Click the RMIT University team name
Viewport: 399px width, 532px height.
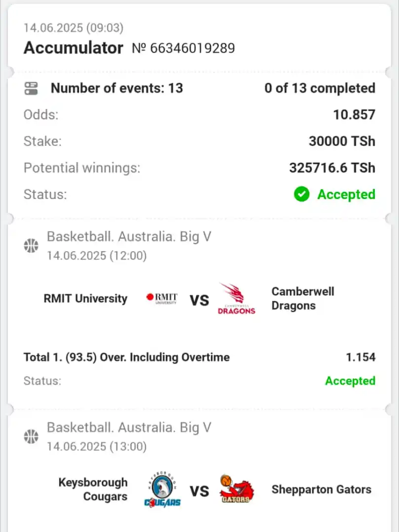click(x=86, y=299)
